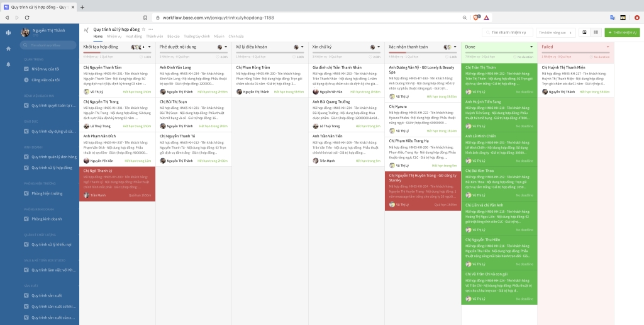Open the three-dots menu beside workflow title
Viewport: 644px width, 325px height.
point(150,29)
